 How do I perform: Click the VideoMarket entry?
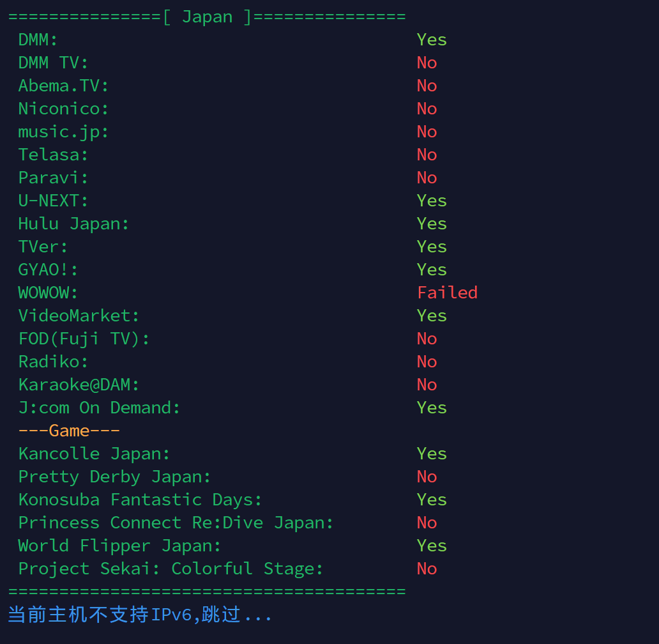click(79, 316)
